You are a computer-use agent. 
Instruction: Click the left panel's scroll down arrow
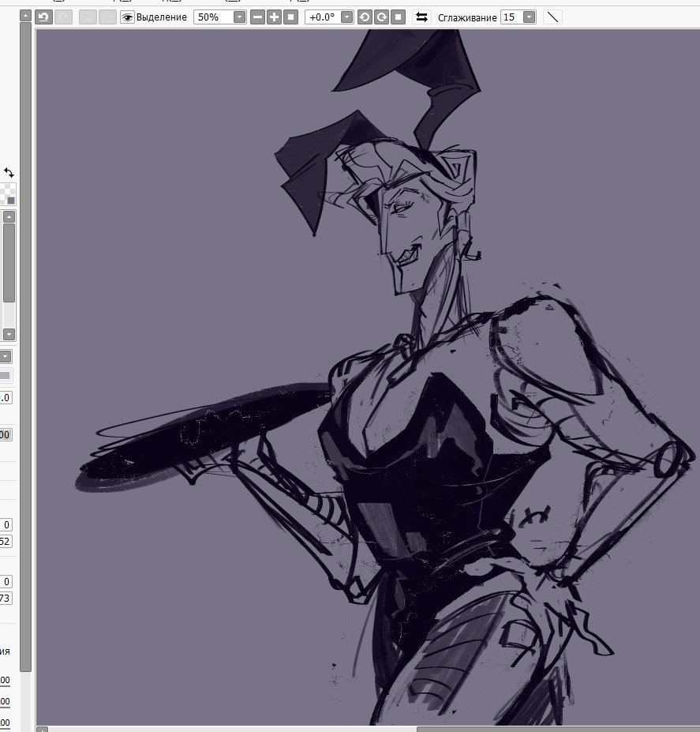[9, 334]
